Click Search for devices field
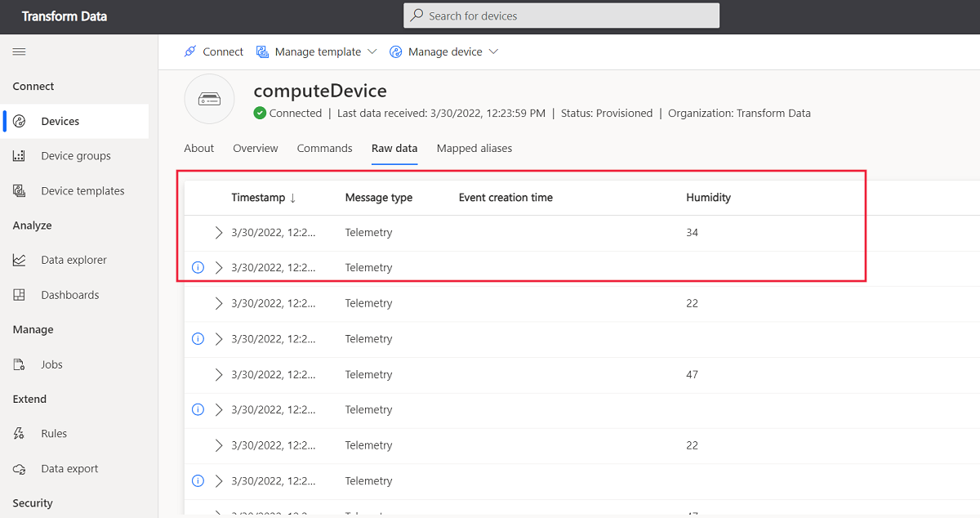The width and height of the screenshot is (980, 518). pos(561,16)
